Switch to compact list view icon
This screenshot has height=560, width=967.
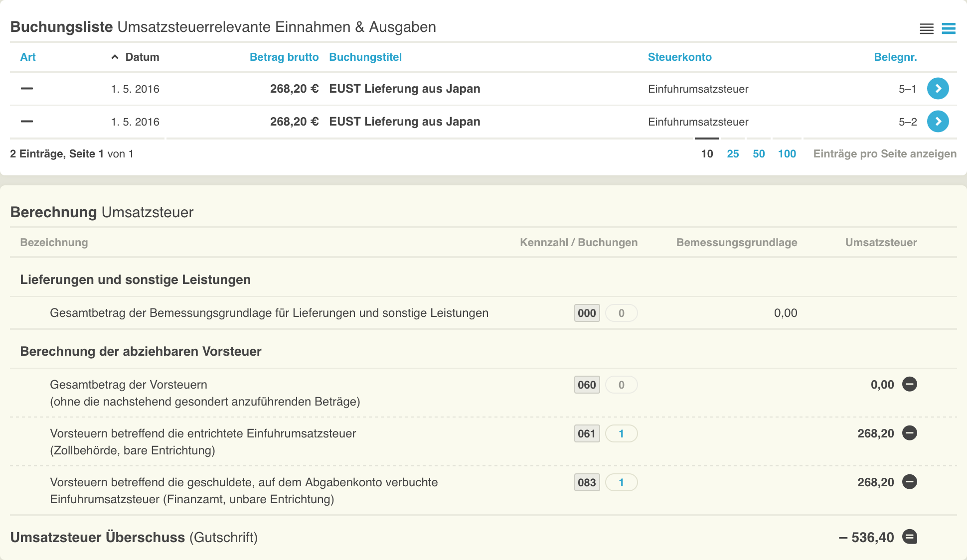[x=927, y=29]
